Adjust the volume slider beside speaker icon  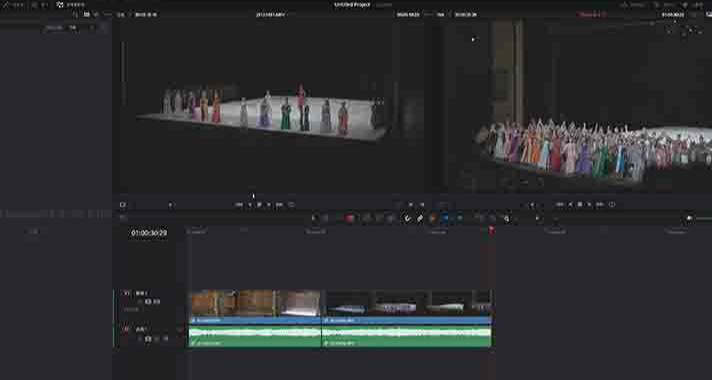click(x=704, y=218)
